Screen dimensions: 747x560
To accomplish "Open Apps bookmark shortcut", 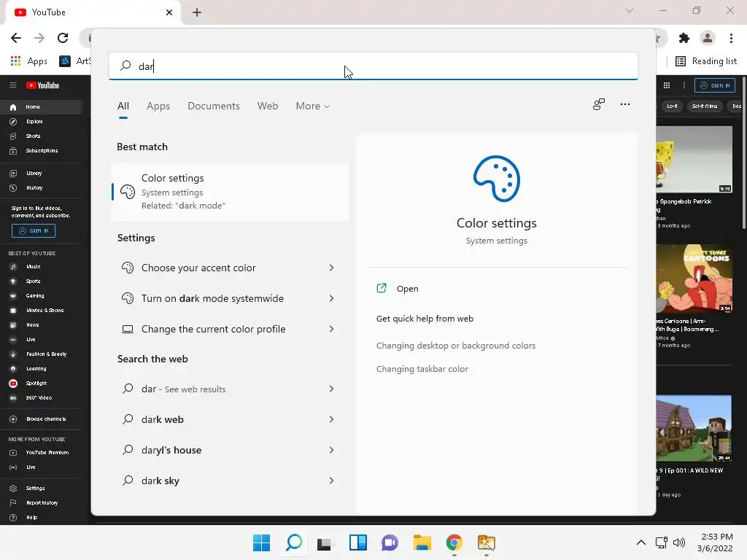I will tap(28, 61).
